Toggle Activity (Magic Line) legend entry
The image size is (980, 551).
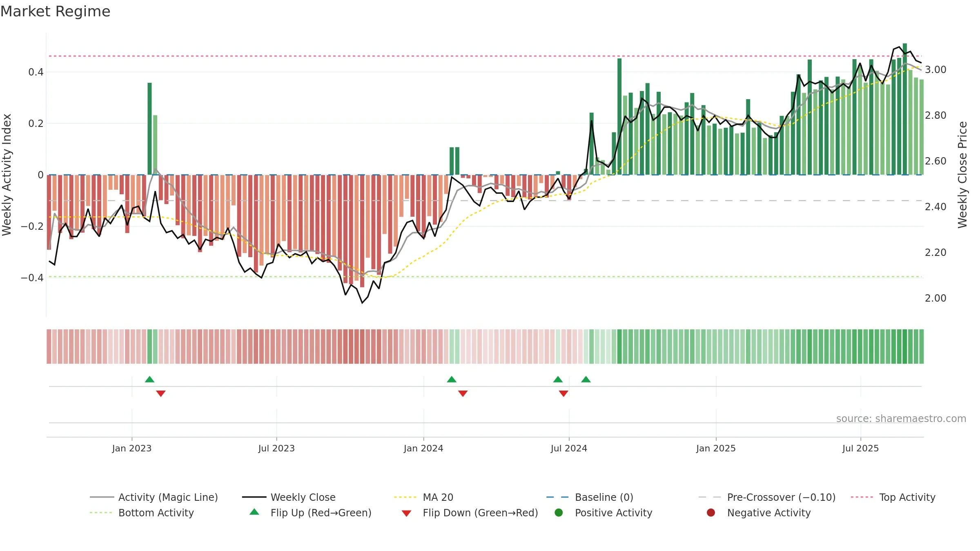tap(154, 497)
